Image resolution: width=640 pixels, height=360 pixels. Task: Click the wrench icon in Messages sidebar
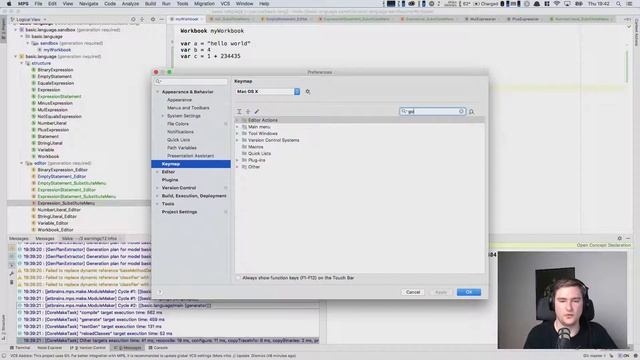12,273
